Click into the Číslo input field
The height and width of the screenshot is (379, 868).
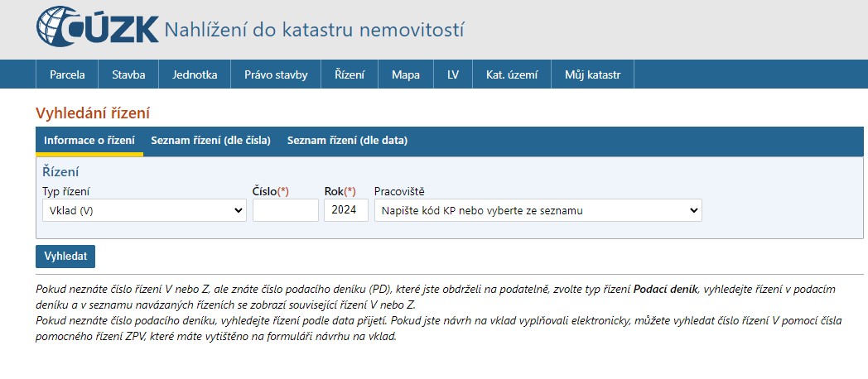coord(285,210)
